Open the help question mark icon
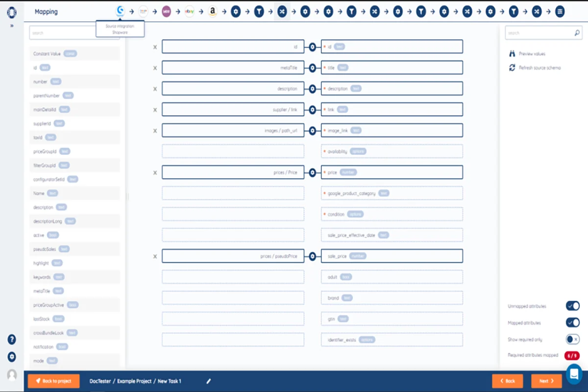588x392 pixels. pyautogui.click(x=12, y=340)
